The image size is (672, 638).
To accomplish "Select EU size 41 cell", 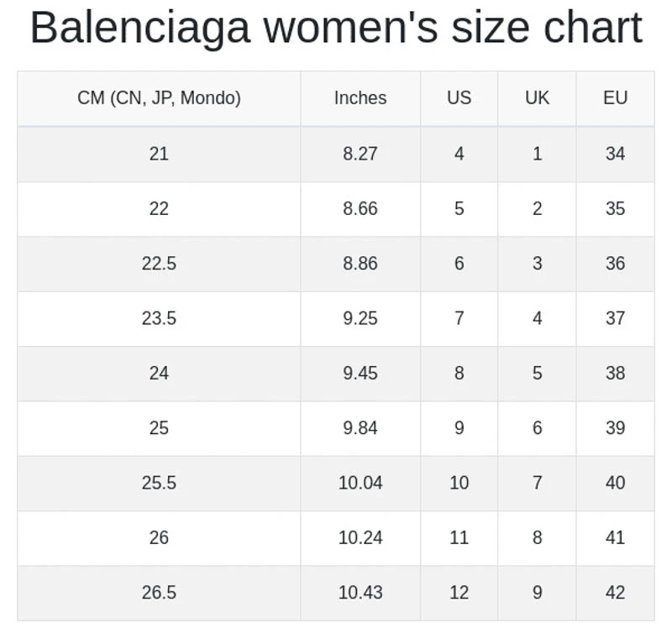I will coord(615,537).
